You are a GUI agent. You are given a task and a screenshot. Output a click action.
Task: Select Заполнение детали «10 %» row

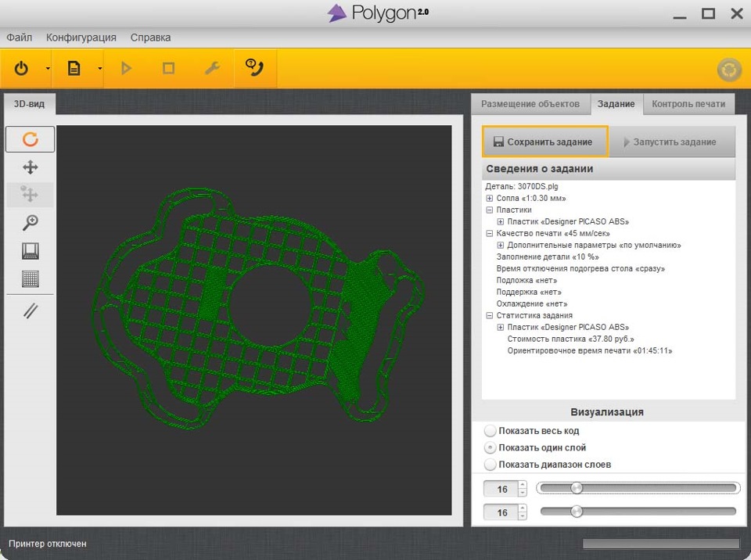pyautogui.click(x=548, y=257)
